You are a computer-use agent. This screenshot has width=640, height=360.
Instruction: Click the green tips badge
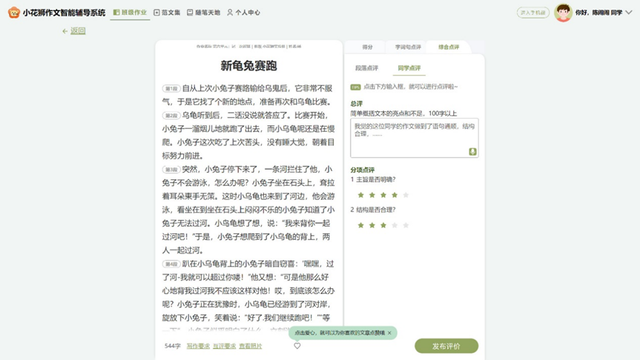tap(356, 87)
